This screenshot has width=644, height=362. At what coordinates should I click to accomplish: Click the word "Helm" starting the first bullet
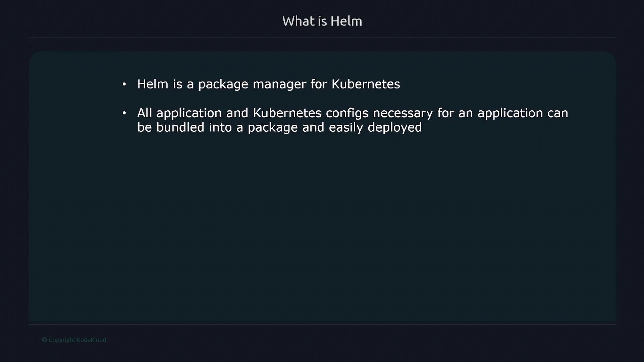click(153, 84)
